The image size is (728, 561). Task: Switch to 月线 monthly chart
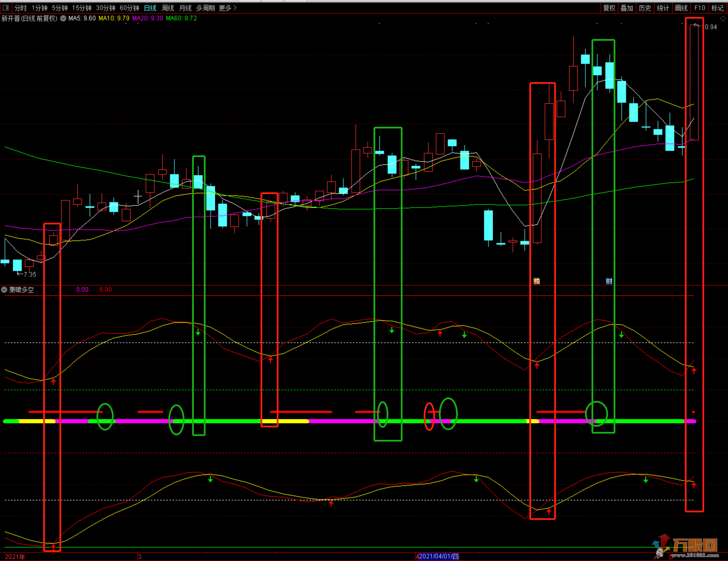tap(185, 8)
